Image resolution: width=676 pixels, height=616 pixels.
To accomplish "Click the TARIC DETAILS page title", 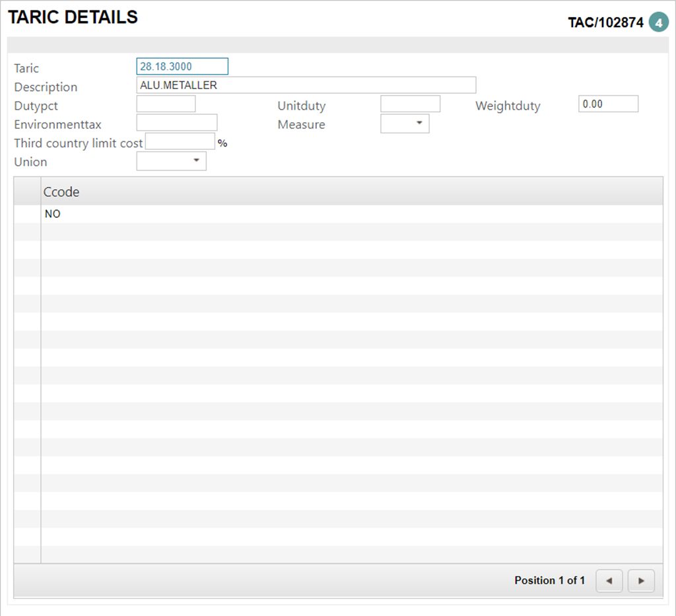I will [73, 18].
